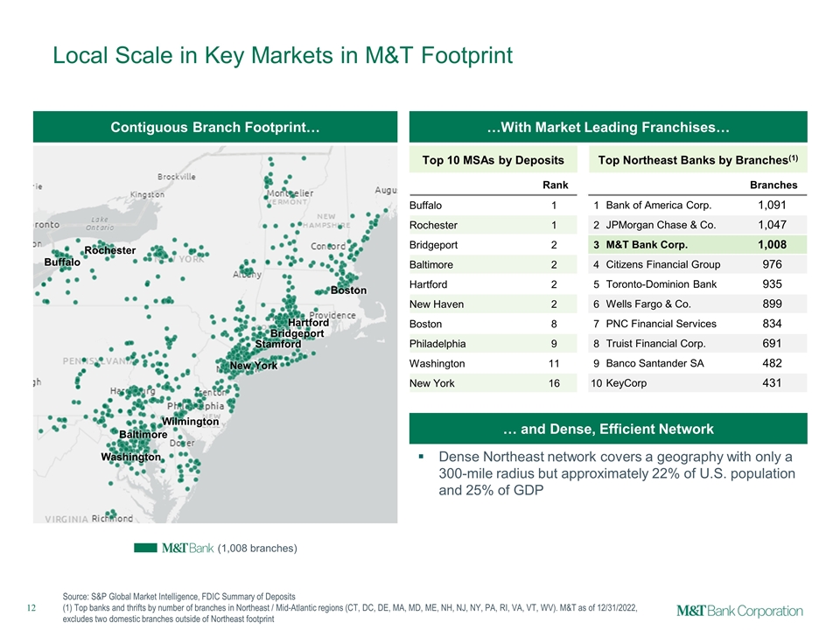This screenshot has height=630, width=840.
Task: Click the Rochester label on the map
Action: pyautogui.click(x=109, y=251)
